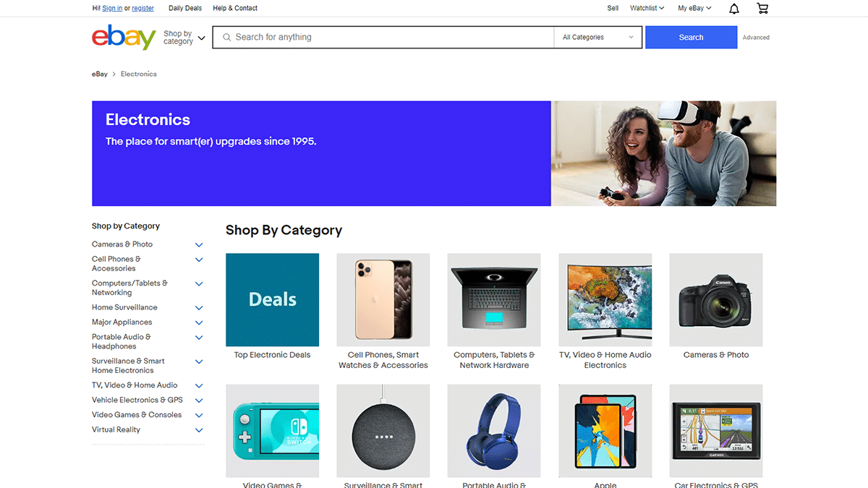This screenshot has height=488, width=868.
Task: Click the eBay logo
Action: coord(124,37)
